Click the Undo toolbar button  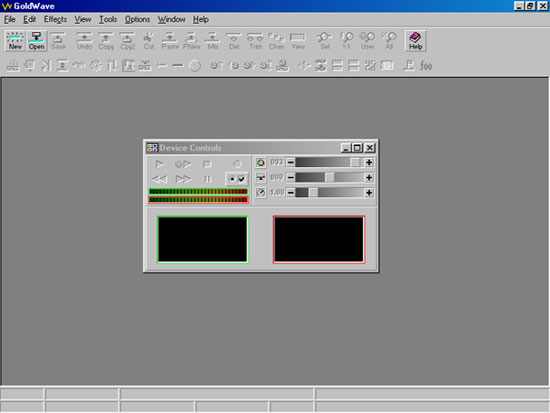[84, 41]
